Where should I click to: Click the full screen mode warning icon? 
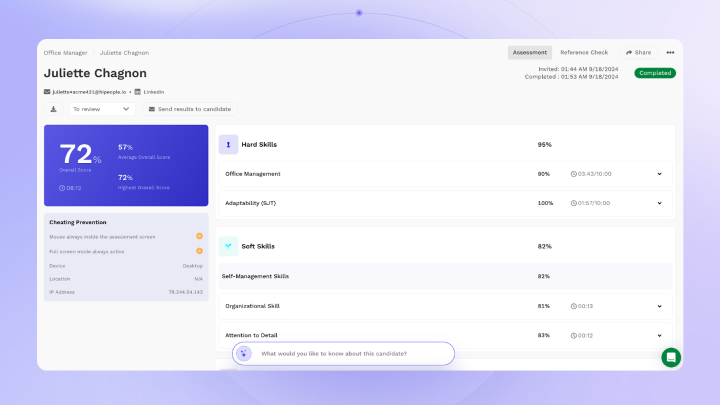tap(199, 251)
